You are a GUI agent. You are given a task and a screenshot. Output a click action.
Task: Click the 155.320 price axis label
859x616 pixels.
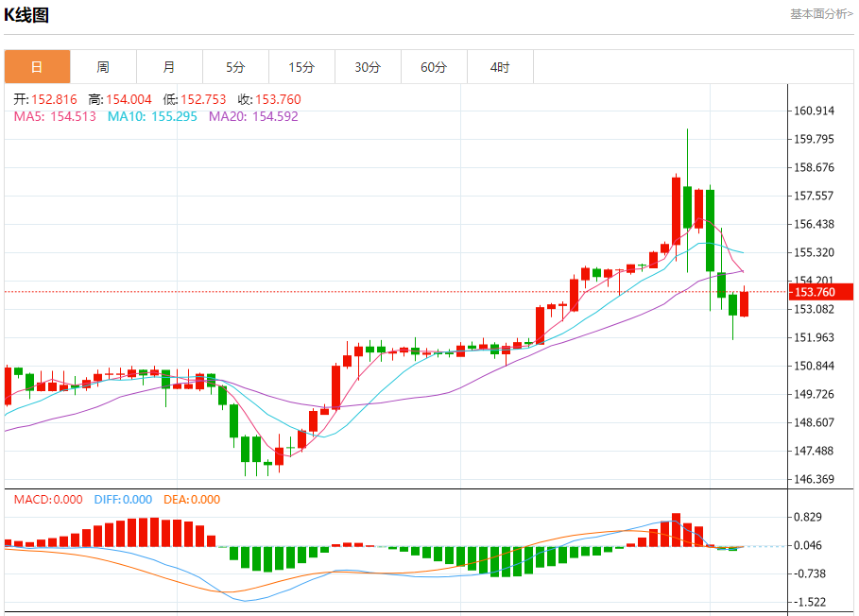coord(814,252)
